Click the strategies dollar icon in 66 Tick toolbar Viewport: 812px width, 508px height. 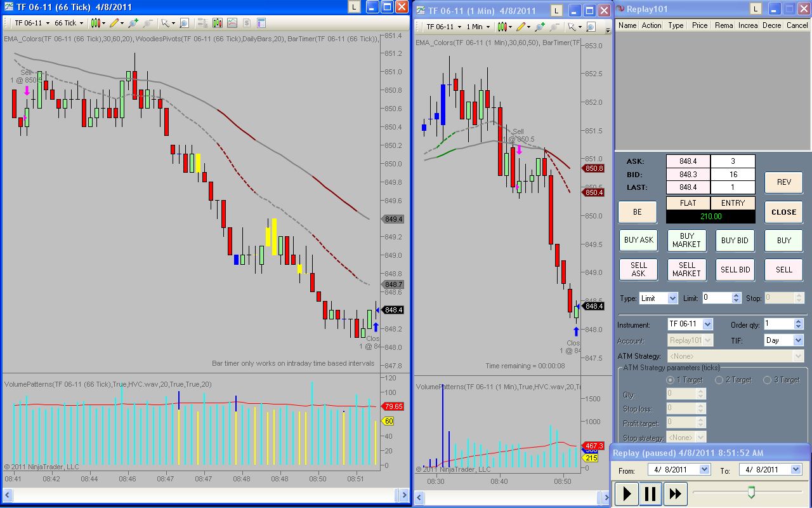click(247, 23)
